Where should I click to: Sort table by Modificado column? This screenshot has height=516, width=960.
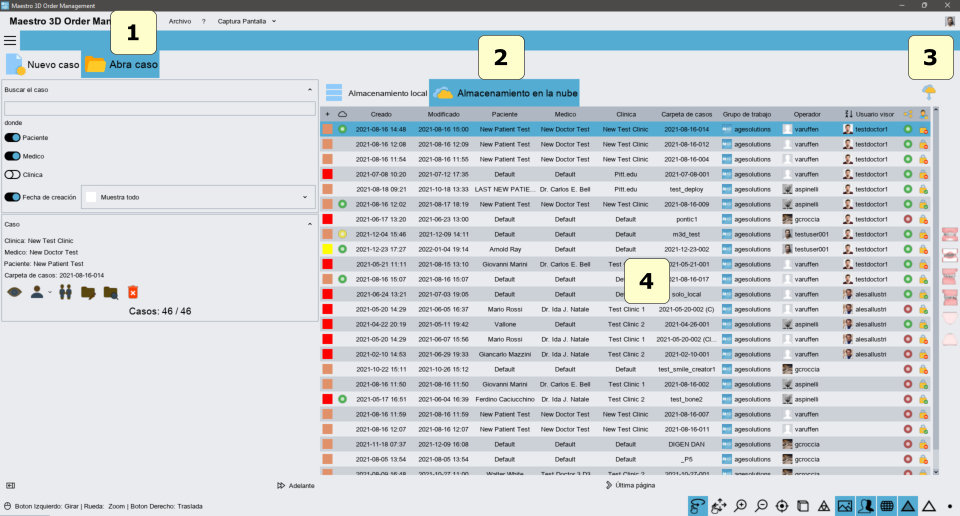click(443, 114)
